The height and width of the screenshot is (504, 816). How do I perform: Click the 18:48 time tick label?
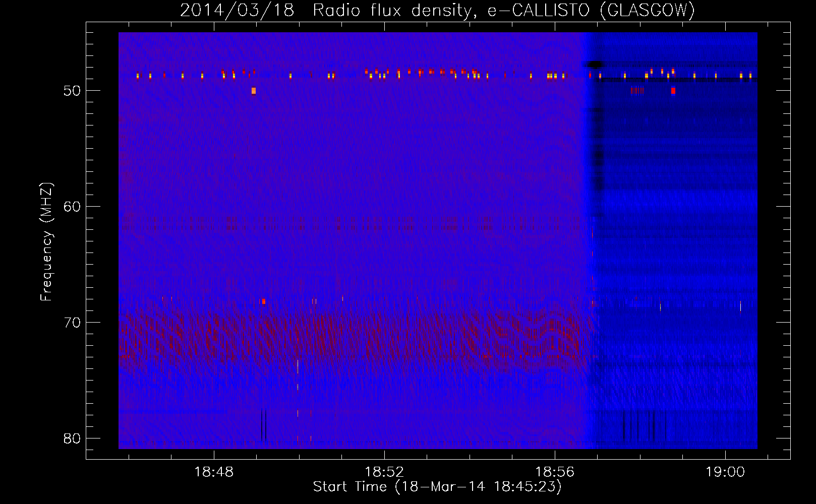[214, 472]
